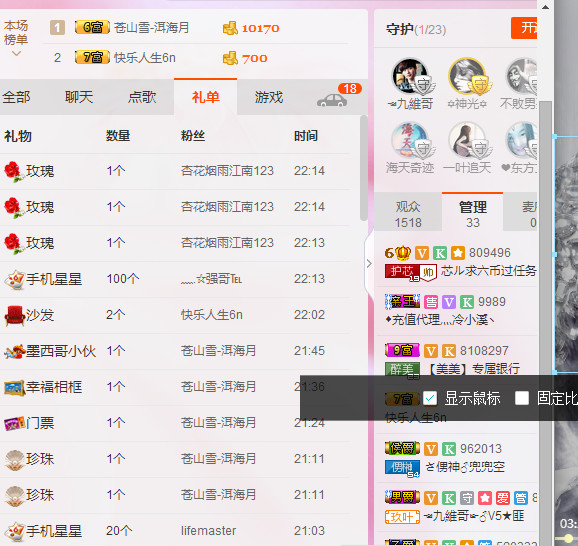
Task: Click the crown level 6 icon beside 809496
Action: pyautogui.click(x=398, y=253)
